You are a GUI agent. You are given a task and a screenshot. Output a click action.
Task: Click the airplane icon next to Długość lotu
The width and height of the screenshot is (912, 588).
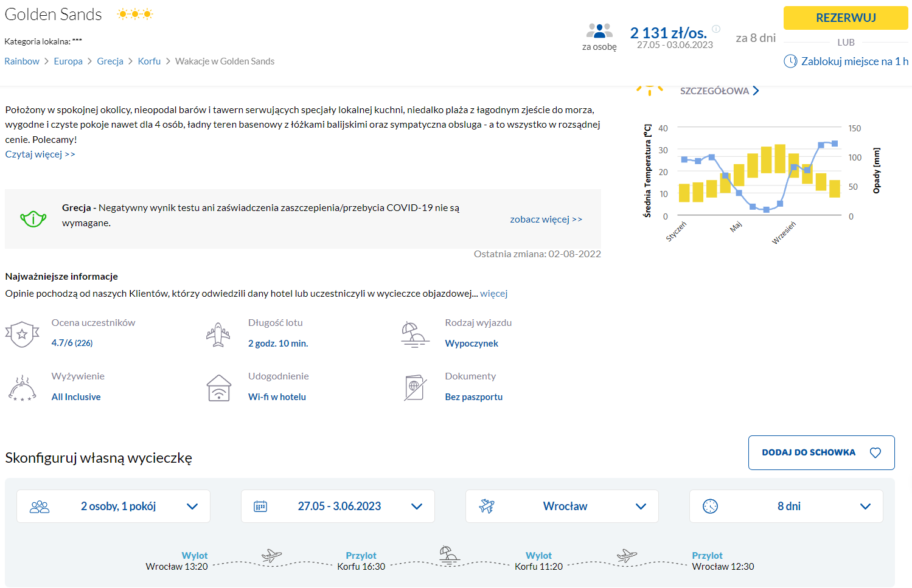[x=218, y=334]
